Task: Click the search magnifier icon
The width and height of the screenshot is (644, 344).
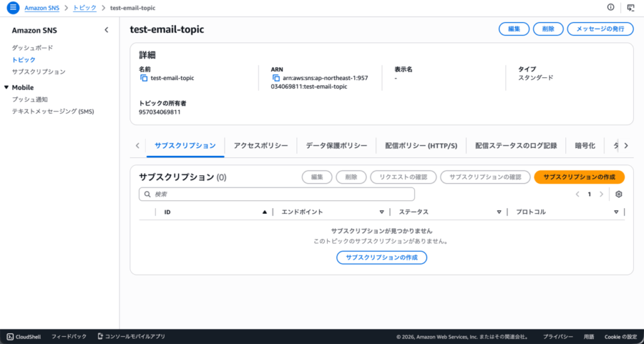Action: (x=147, y=194)
